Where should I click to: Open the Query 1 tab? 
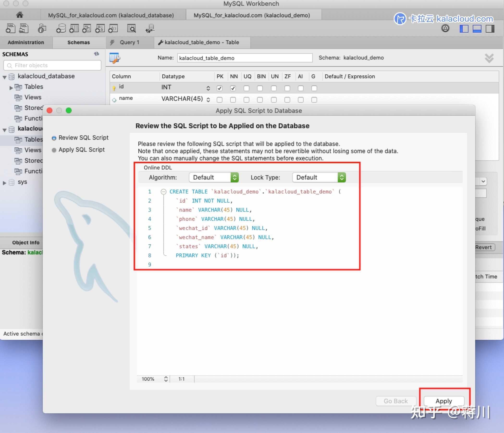tap(129, 42)
